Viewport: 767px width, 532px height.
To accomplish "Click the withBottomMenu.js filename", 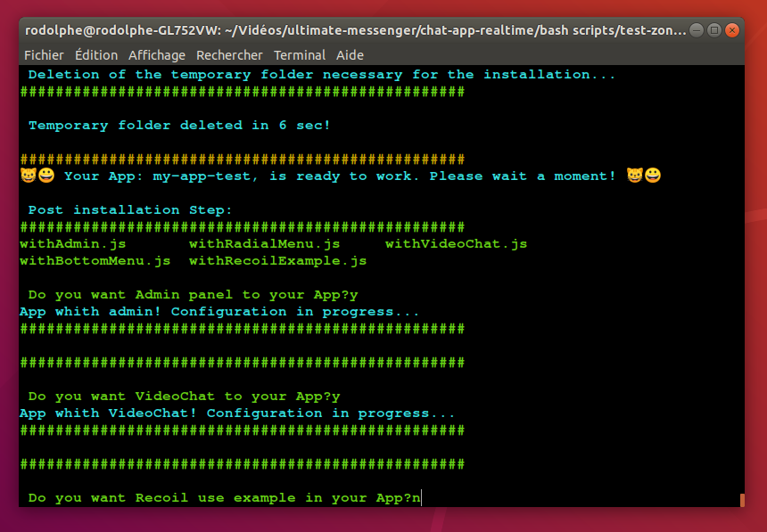I will [x=95, y=261].
